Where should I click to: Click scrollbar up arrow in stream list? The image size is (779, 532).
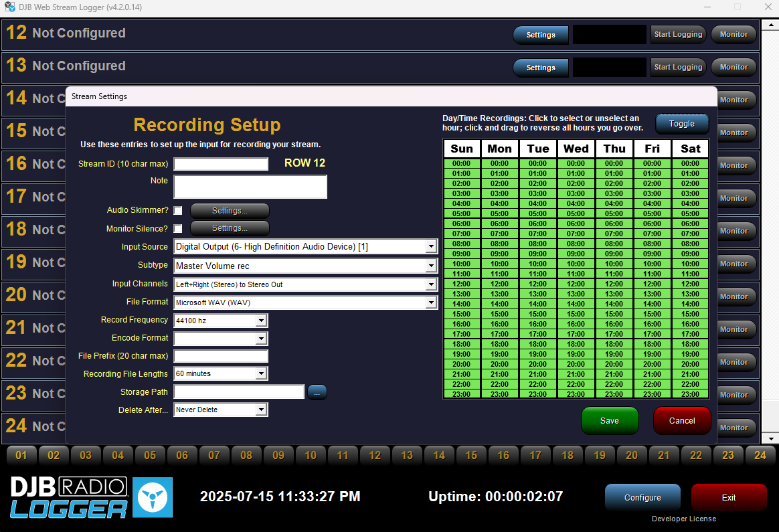pos(770,25)
